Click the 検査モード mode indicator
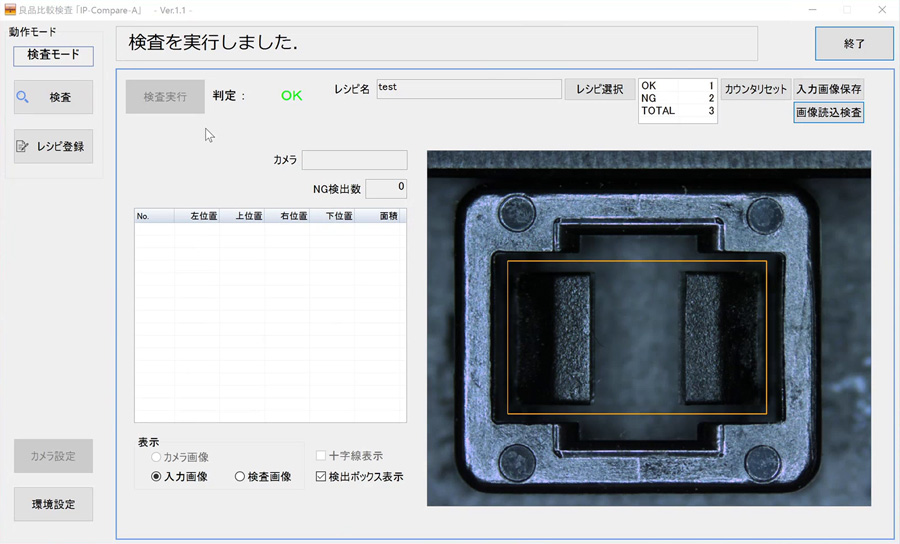 53,55
